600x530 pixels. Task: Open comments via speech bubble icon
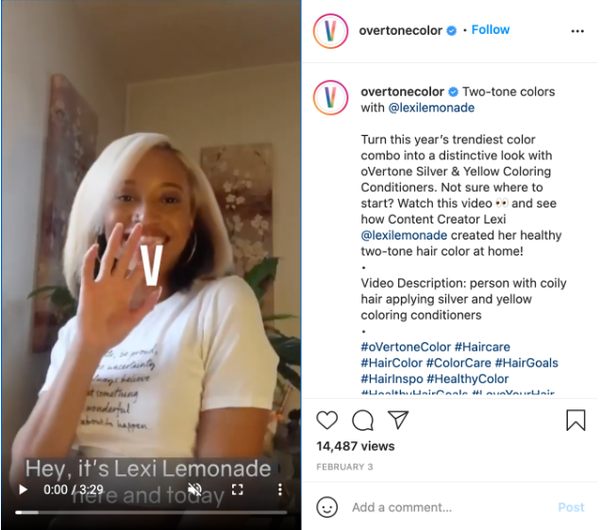pos(362,420)
